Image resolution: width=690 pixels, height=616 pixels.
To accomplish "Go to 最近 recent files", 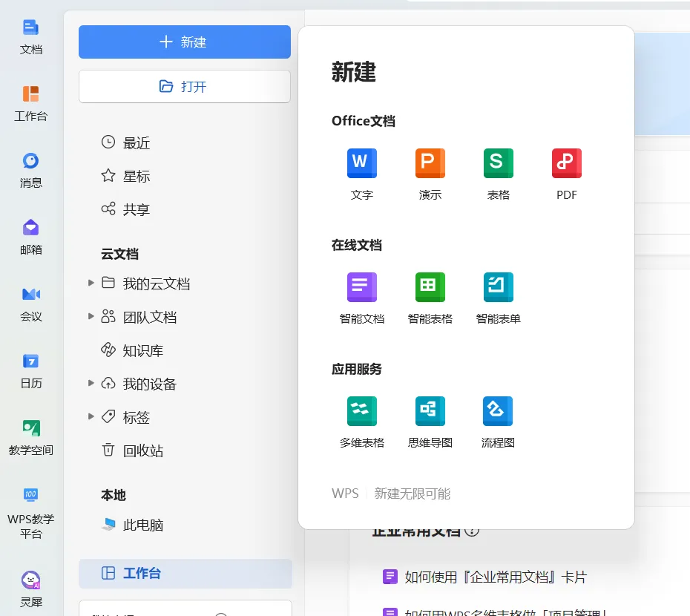I will (125, 142).
